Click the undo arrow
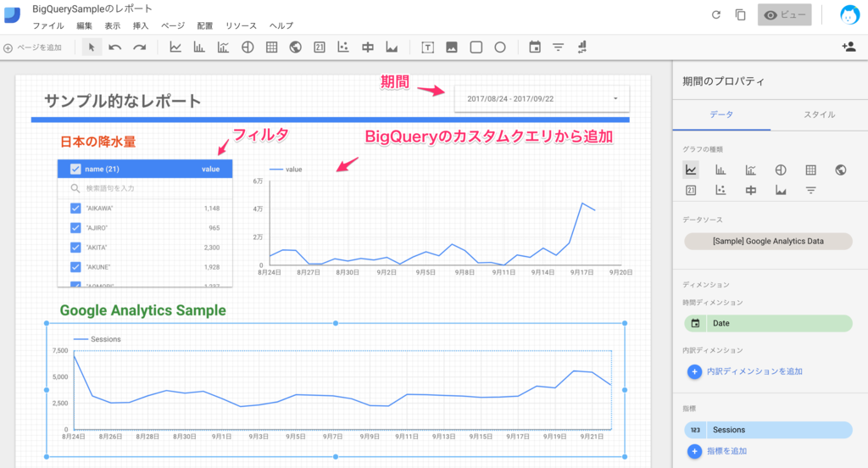The width and height of the screenshot is (868, 468). (115, 47)
